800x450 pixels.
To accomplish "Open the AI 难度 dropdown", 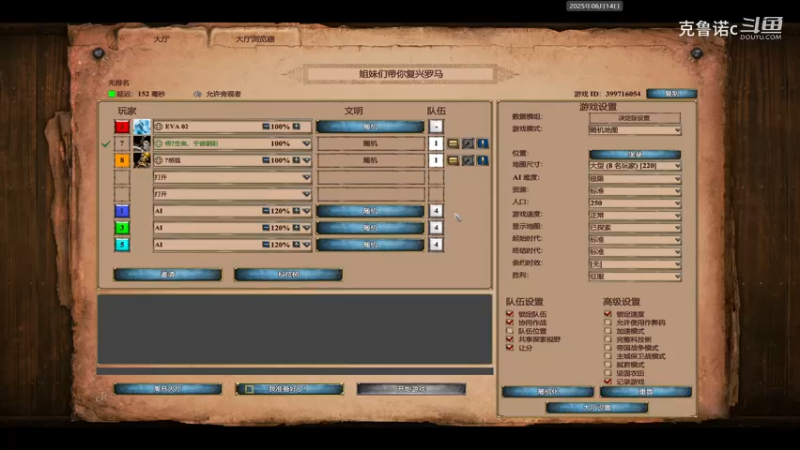I will coord(635,179).
